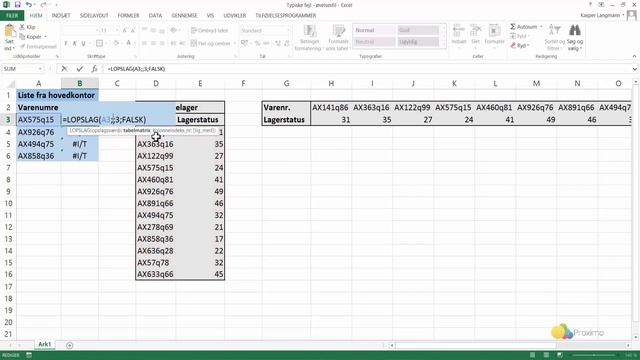Toggle bold F formatting

66,43
